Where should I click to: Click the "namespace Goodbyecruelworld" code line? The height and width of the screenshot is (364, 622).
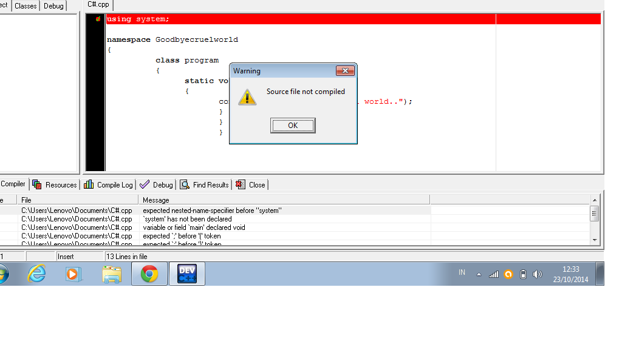click(x=173, y=39)
